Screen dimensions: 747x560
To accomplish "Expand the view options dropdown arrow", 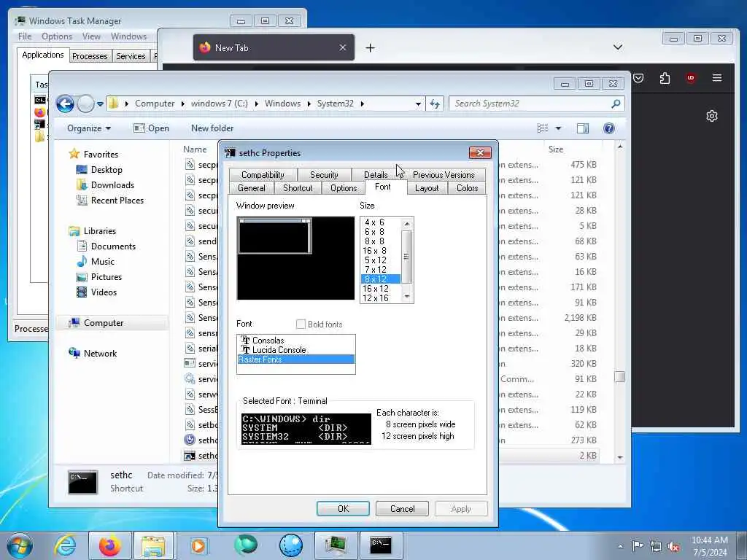I will 558,128.
